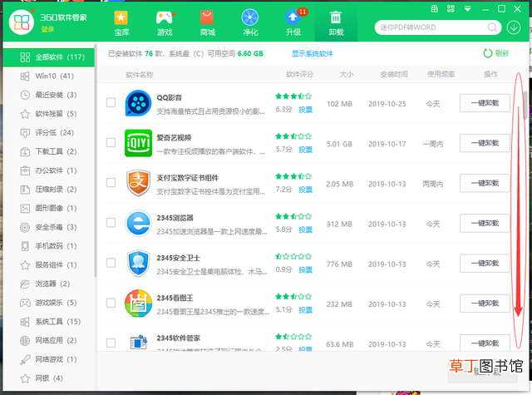Screen dimensions: 532x395
Task: Click the title bar four-squares icon
Action: click(x=451, y=9)
